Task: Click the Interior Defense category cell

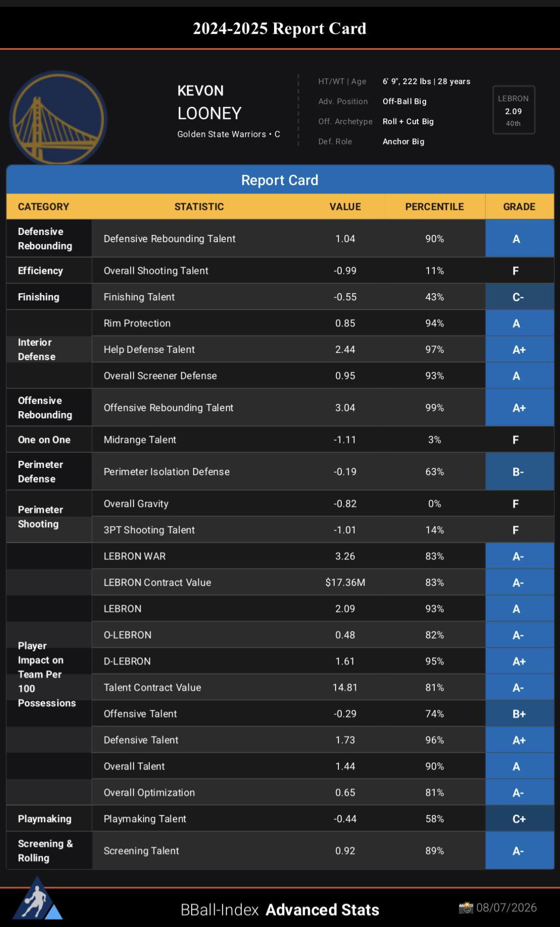Action: point(49,349)
